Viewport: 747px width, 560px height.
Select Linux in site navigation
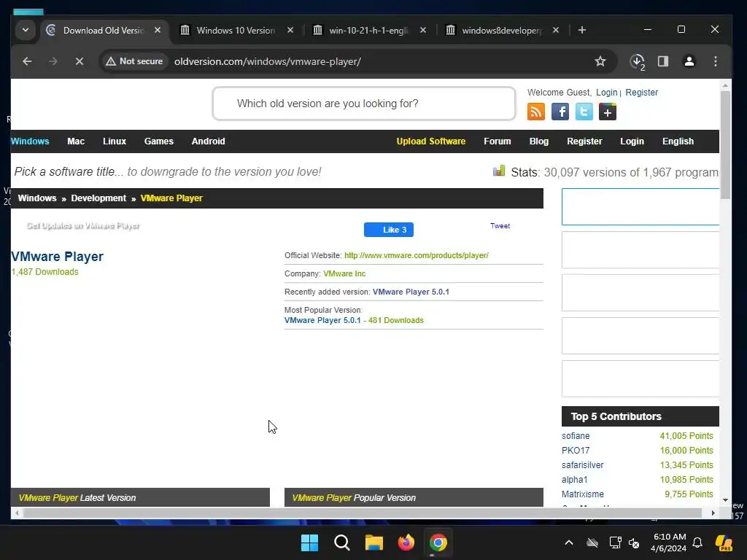pyautogui.click(x=115, y=141)
